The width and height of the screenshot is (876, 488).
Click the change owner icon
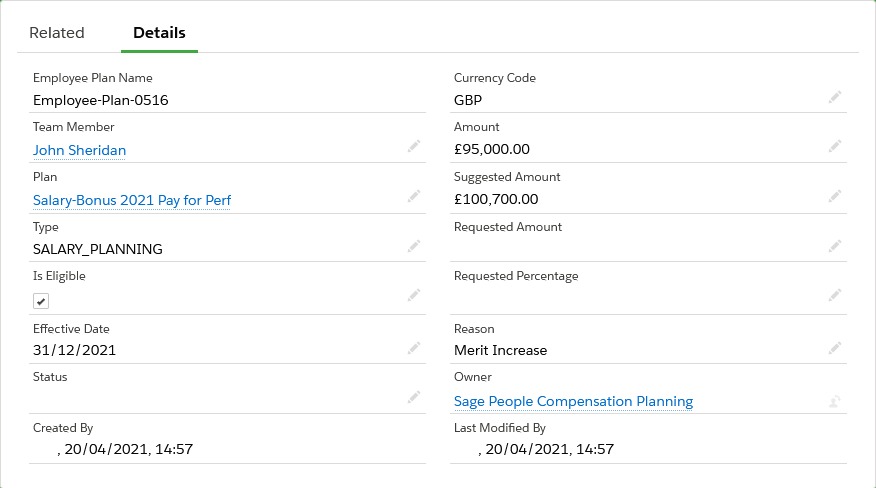pyautogui.click(x=834, y=401)
